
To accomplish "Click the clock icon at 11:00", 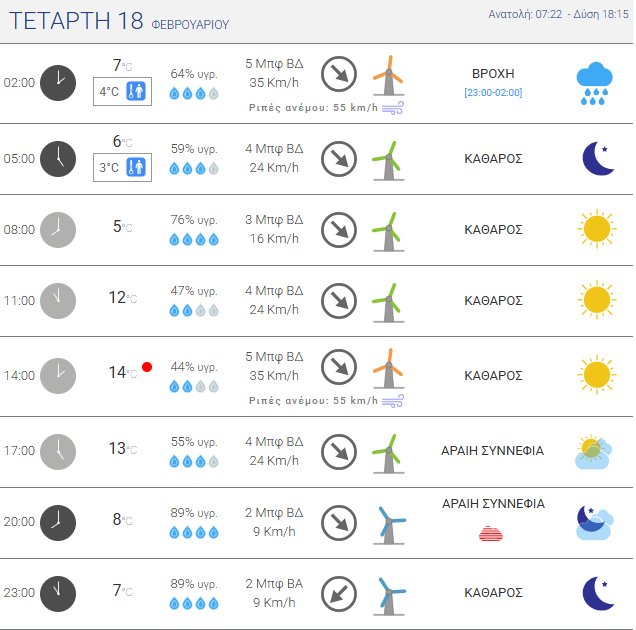I will pyautogui.click(x=58, y=300).
